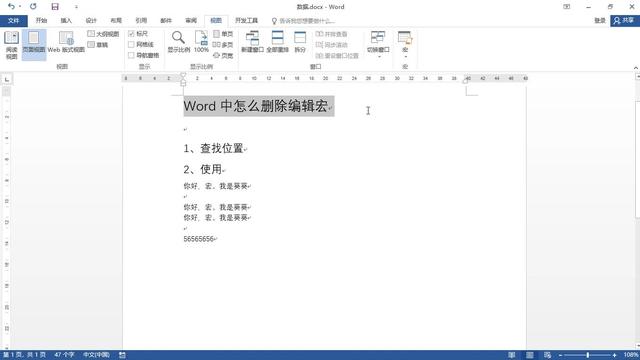640x360 pixels.
Task: Switch to Web 版式视图 layout
Action: coord(66,42)
